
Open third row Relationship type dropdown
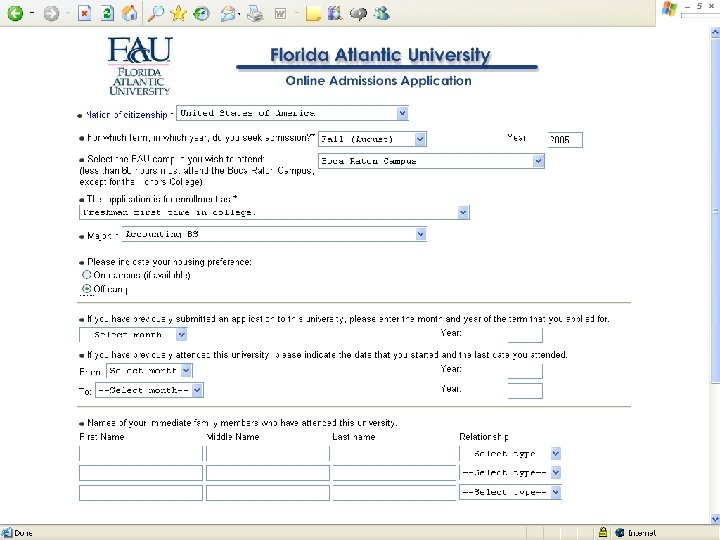510,492
